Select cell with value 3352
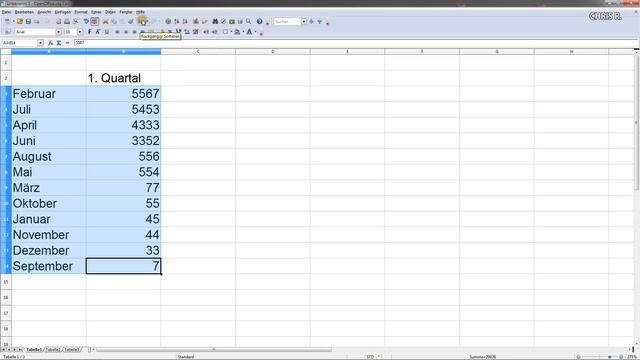Screen dimensions: 640x360 123,141
